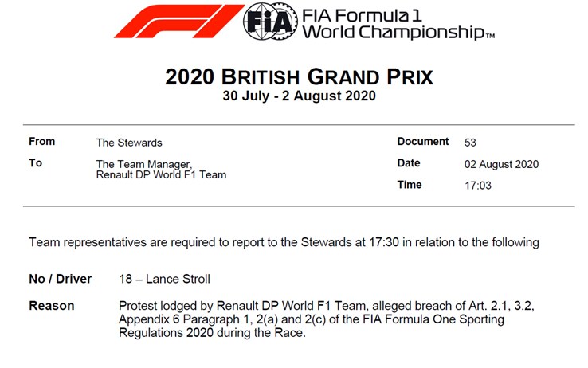Click the team representatives summons sentence
The image size is (588, 368).
[x=284, y=242]
